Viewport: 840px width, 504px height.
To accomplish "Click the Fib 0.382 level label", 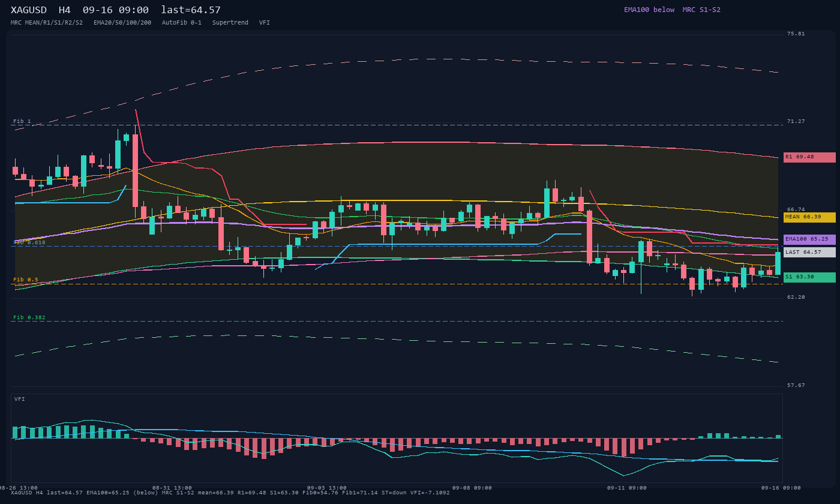I will tap(29, 317).
